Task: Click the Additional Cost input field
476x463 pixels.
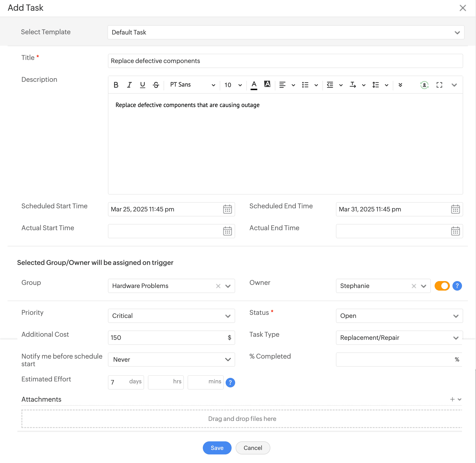Action: [168, 337]
